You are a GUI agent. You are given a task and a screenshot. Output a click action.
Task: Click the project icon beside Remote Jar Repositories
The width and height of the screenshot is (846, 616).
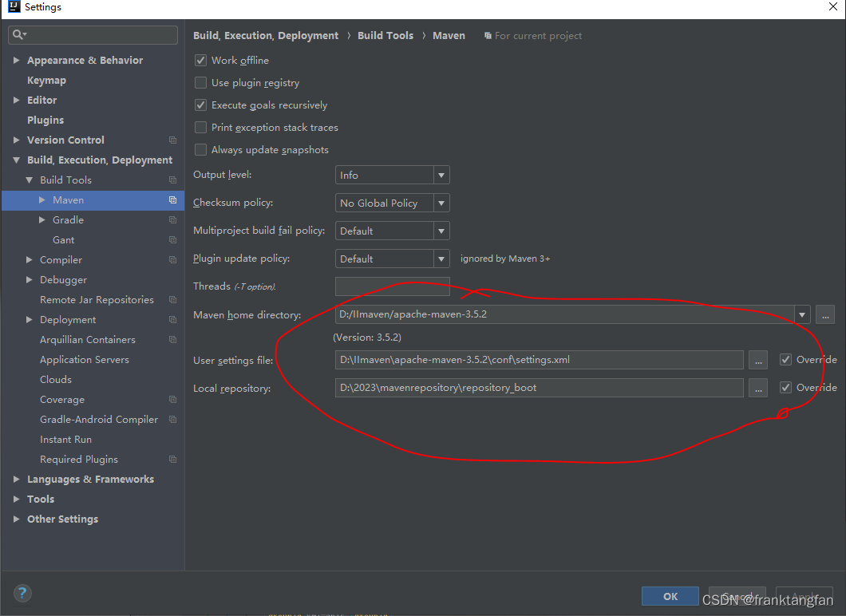[172, 300]
